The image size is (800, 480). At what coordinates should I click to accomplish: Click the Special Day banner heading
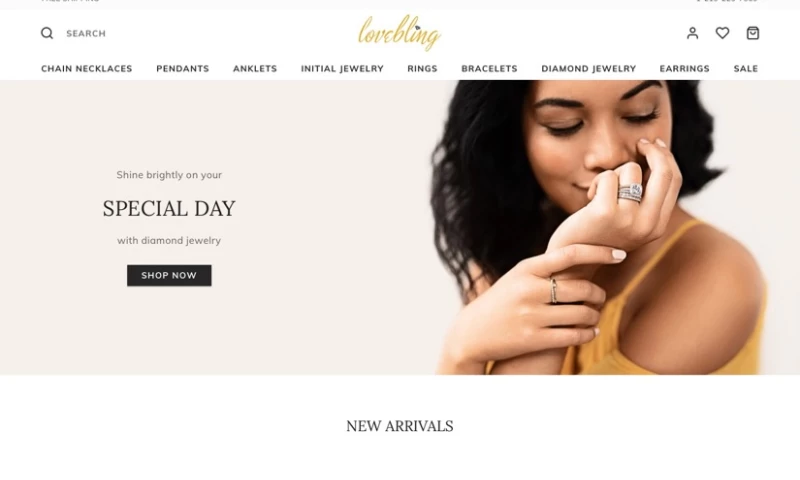click(169, 209)
